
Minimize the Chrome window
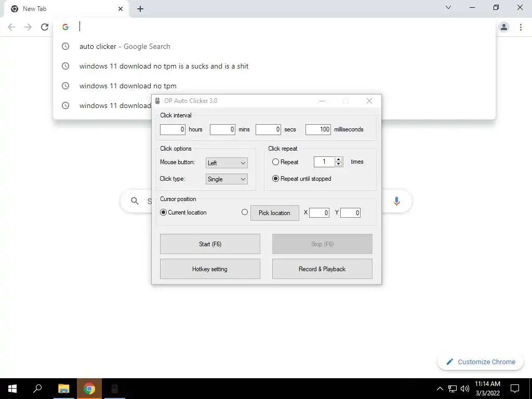coord(472,7)
